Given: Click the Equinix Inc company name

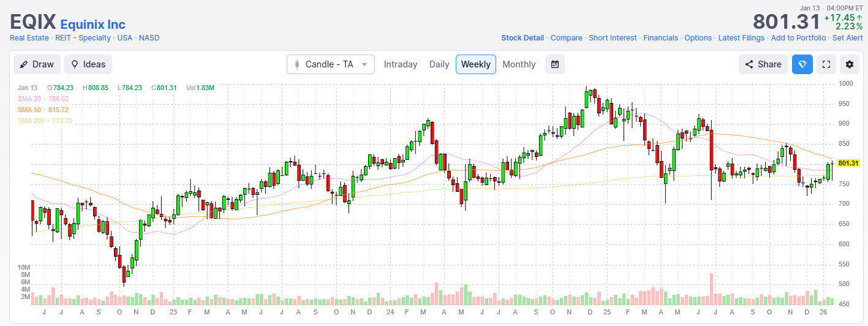Looking at the screenshot, I should [x=92, y=25].
